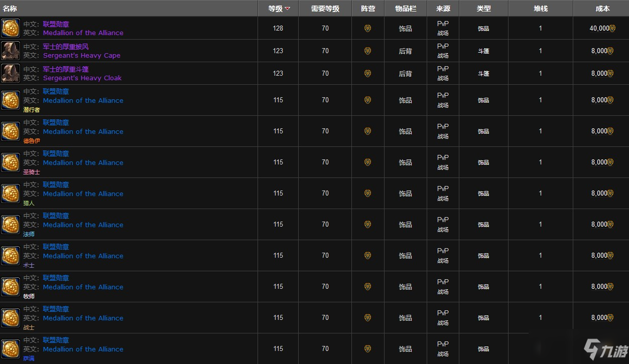
Task: Click the medallion icon in the 德鲁伊 row
Action: tap(11, 131)
